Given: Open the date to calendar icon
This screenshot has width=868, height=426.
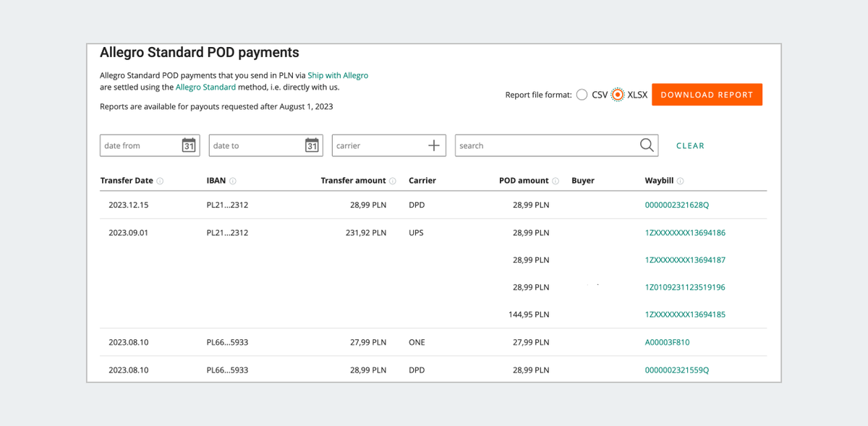Looking at the screenshot, I should (x=312, y=145).
